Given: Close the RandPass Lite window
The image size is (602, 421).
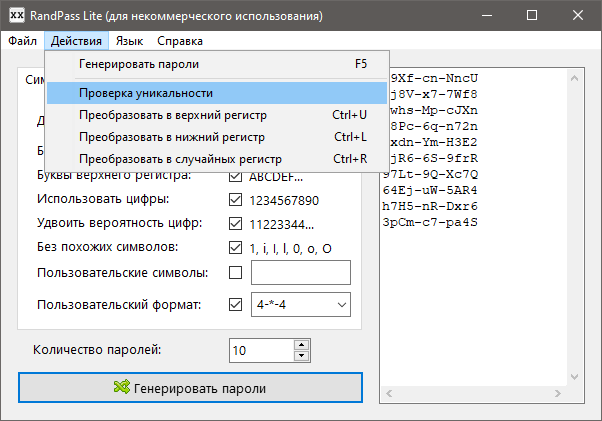Looking at the screenshot, I should (578, 15).
